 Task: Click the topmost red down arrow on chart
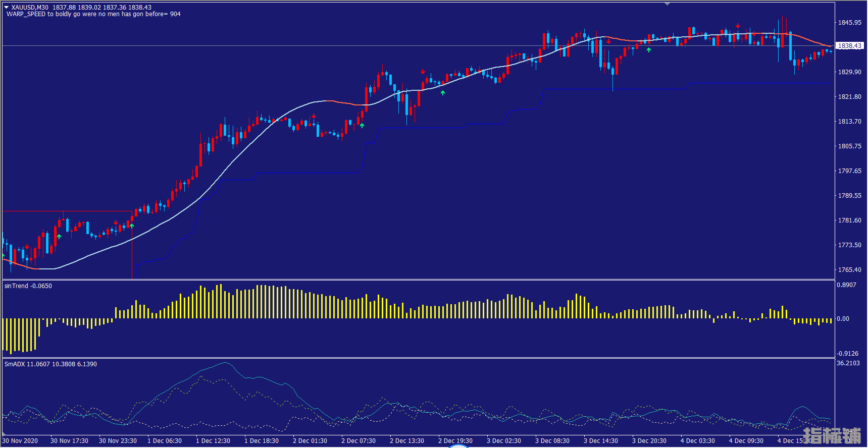(x=738, y=26)
